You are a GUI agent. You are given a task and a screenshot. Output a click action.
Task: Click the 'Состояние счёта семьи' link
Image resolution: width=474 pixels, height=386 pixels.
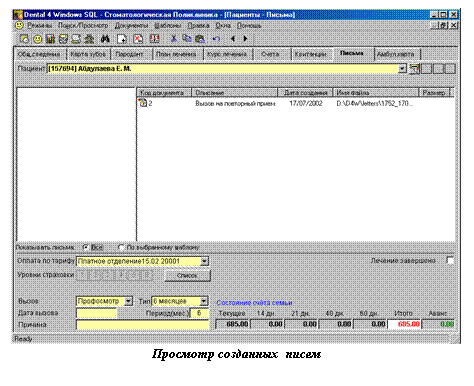pyautogui.click(x=254, y=303)
